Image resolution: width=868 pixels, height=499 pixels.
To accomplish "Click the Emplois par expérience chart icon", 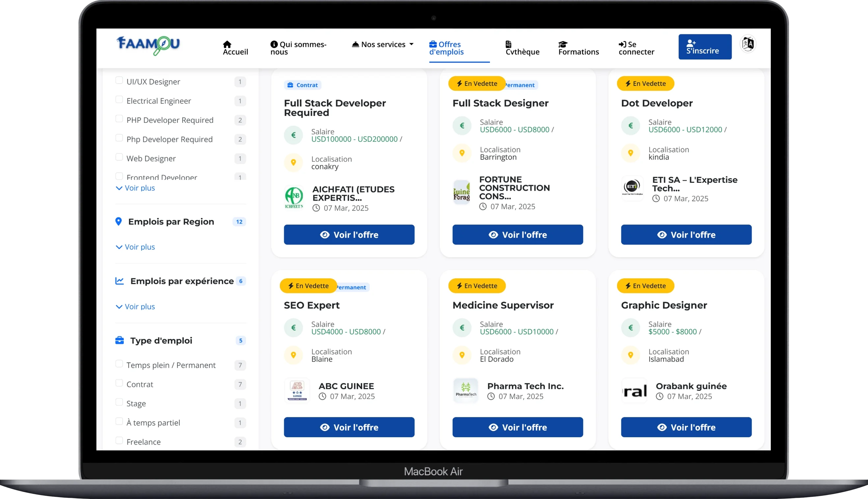I will click(x=120, y=281).
